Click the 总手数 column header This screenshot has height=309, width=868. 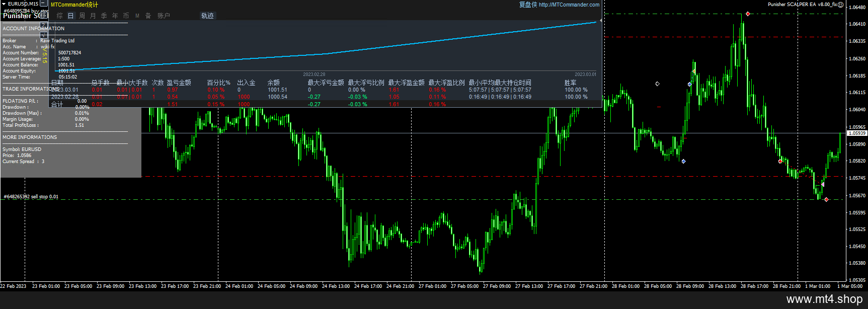[x=101, y=83]
